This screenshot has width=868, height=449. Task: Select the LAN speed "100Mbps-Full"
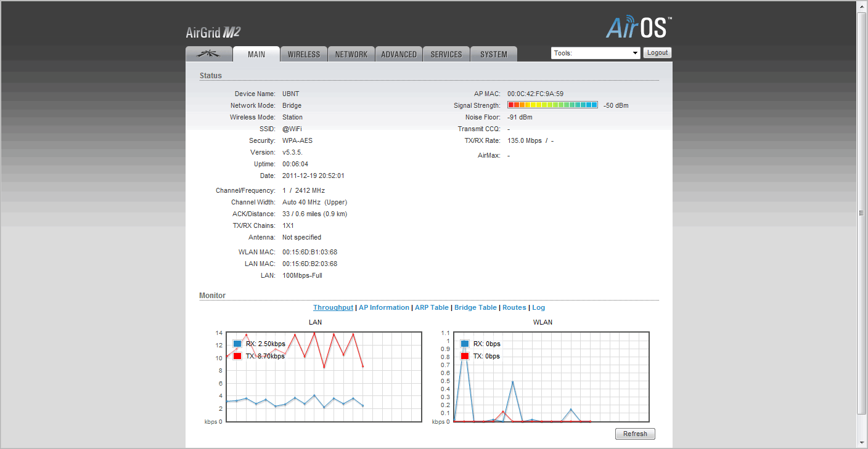point(302,275)
